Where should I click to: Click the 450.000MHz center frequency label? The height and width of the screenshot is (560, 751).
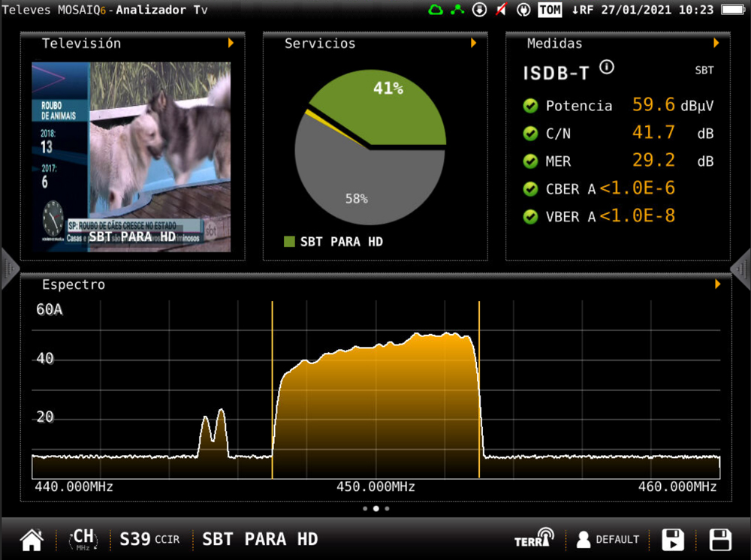point(375,487)
